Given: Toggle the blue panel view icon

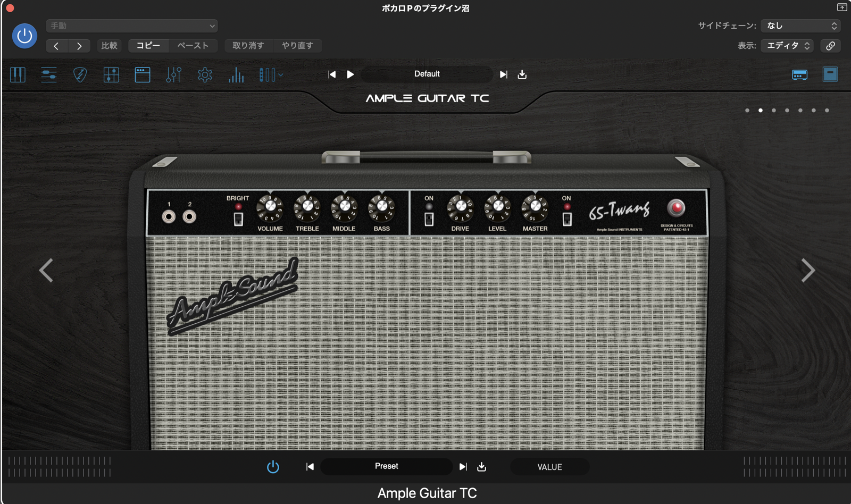Looking at the screenshot, I should pos(830,74).
